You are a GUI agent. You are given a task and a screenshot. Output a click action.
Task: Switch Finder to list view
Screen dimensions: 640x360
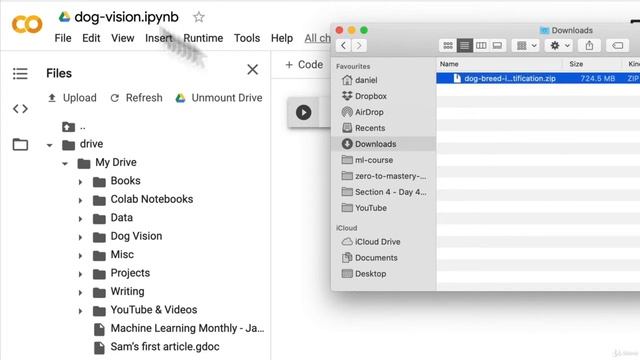[464, 46]
